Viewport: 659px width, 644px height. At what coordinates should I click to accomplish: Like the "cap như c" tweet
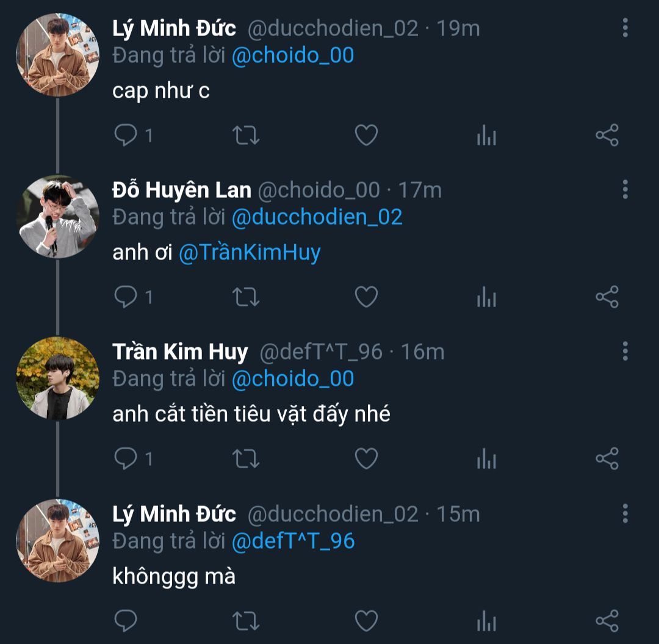(x=366, y=135)
